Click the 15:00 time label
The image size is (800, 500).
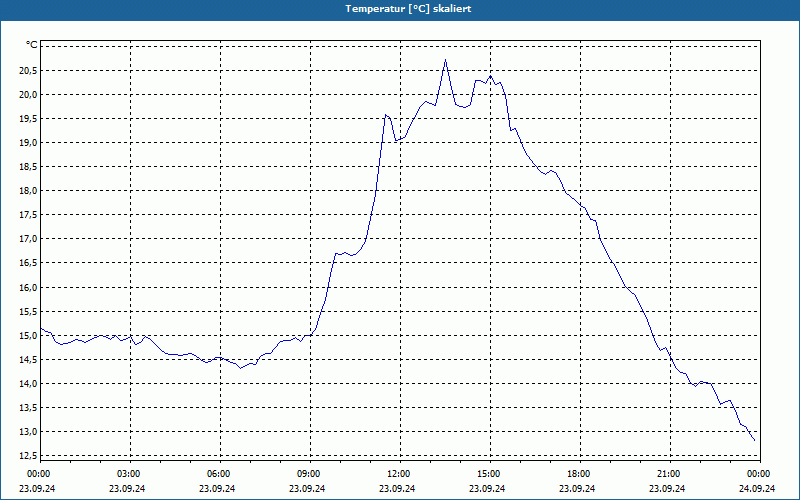490,474
